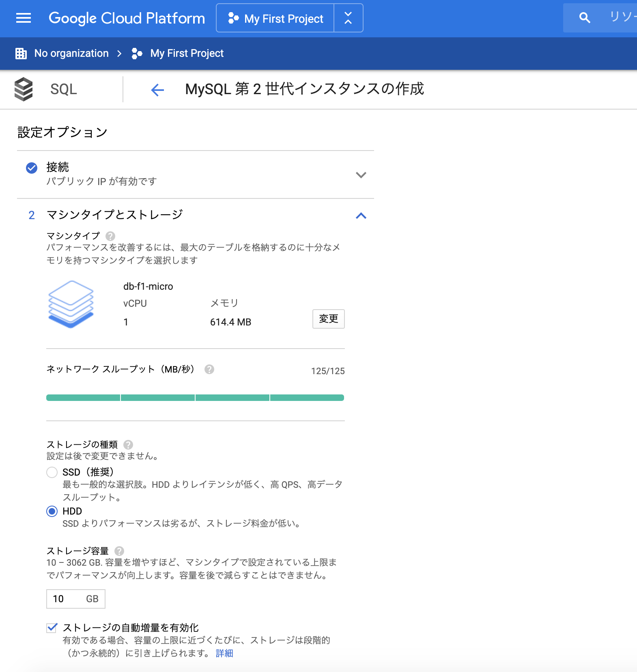637x672 pixels.
Task: Open the SQL product label
Action: pos(63,89)
